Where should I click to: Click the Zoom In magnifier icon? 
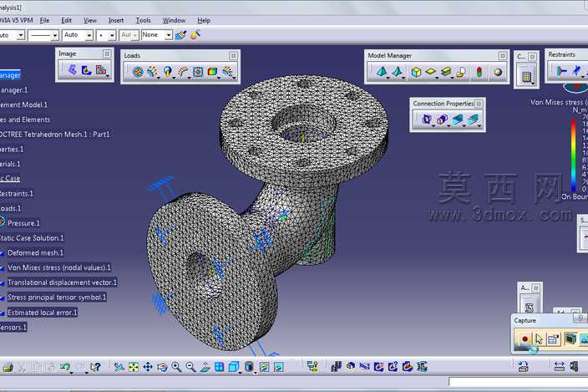tap(176, 367)
